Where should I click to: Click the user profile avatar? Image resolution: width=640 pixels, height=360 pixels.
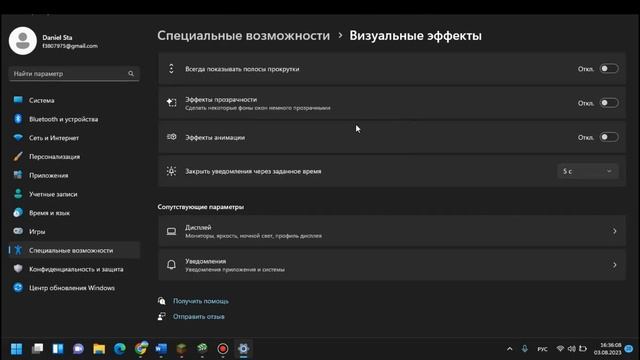[x=23, y=41]
